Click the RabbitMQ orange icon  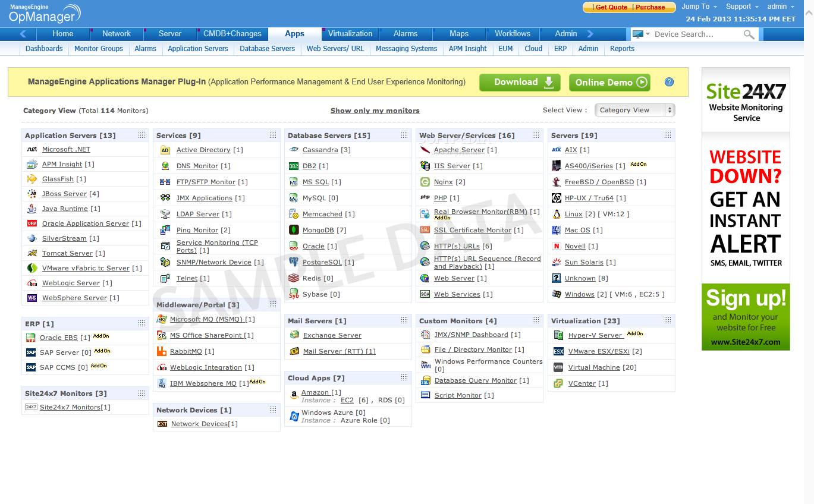pos(162,351)
